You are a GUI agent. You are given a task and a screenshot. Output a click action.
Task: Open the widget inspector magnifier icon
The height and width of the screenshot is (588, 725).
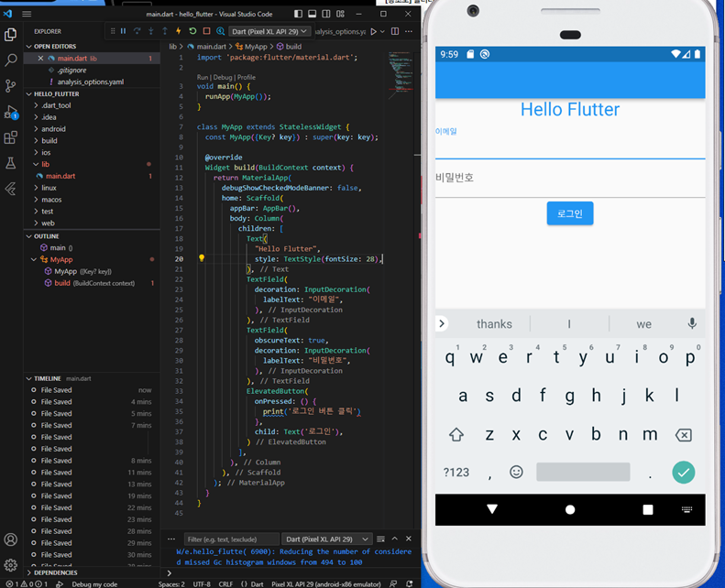[x=221, y=31]
